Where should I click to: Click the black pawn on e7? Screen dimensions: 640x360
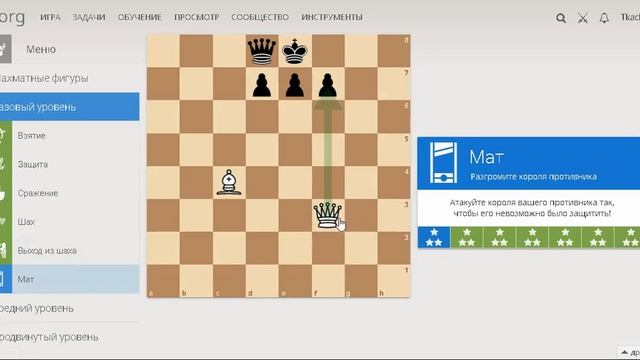[295, 85]
